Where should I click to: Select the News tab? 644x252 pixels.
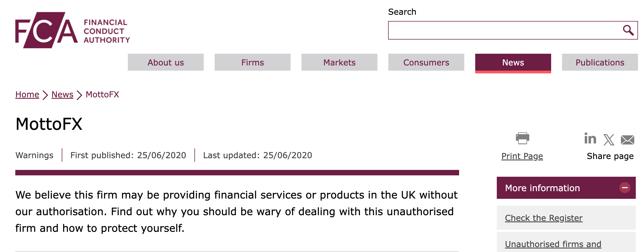[513, 62]
